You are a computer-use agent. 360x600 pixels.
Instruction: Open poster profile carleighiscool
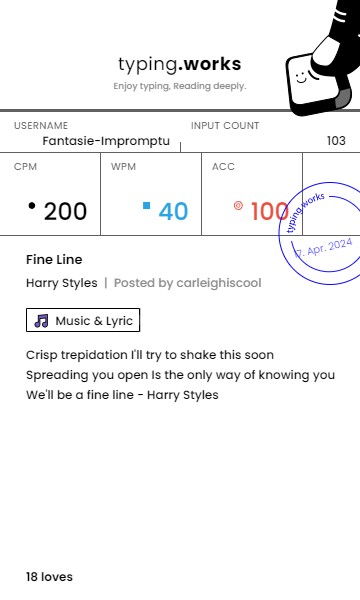point(219,283)
